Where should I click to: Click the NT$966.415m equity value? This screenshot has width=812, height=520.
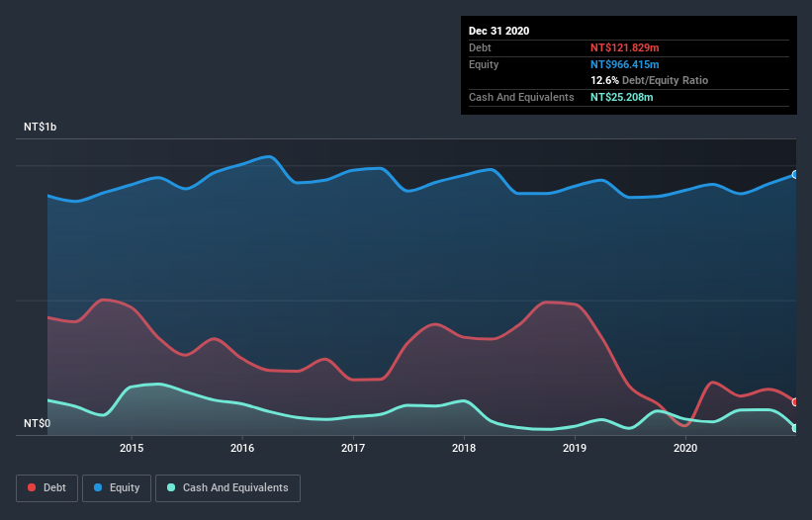(x=624, y=64)
